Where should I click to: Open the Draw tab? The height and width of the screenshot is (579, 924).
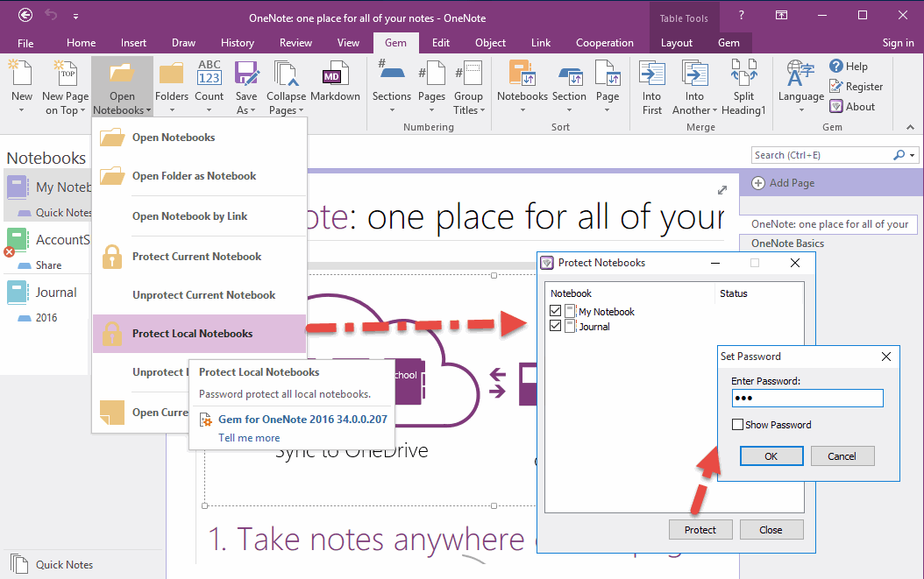pyautogui.click(x=184, y=43)
